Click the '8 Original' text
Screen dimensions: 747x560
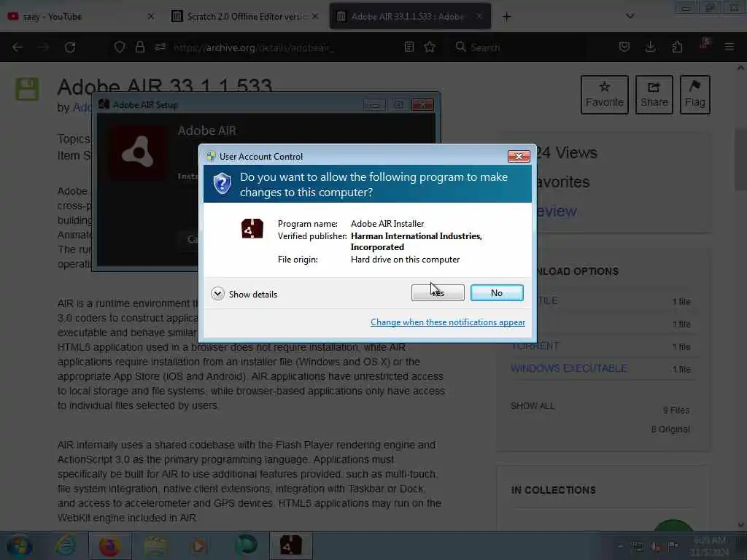(670, 429)
